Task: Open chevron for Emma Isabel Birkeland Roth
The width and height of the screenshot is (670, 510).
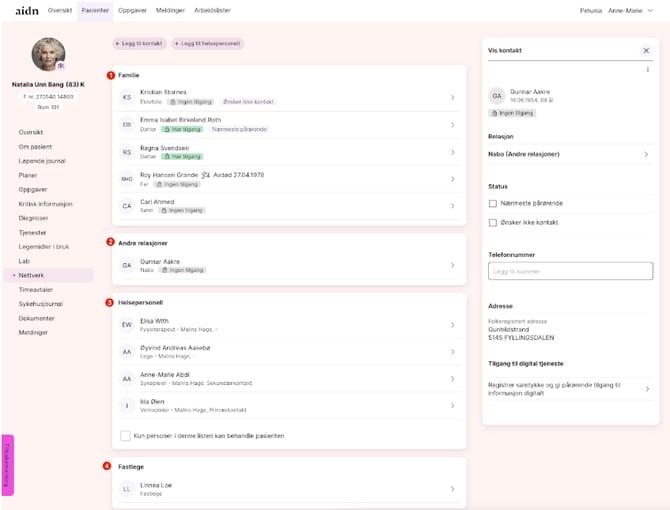Action: pyautogui.click(x=452, y=125)
